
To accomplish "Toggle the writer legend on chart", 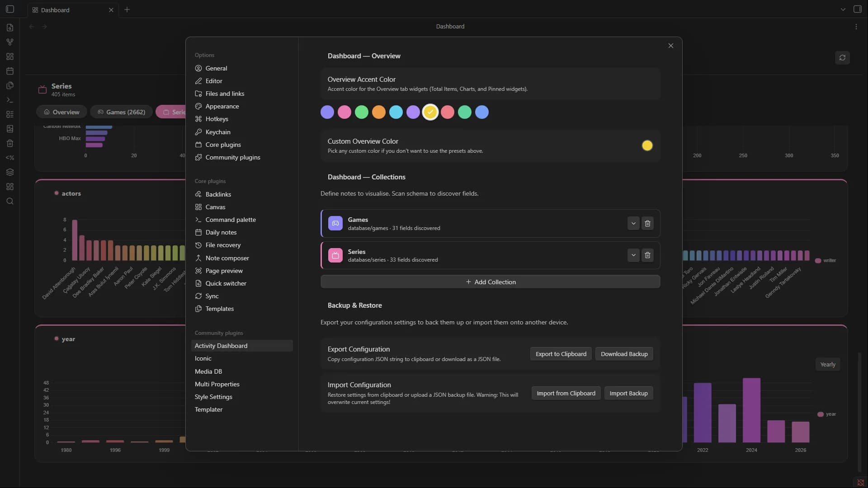I will tap(826, 260).
